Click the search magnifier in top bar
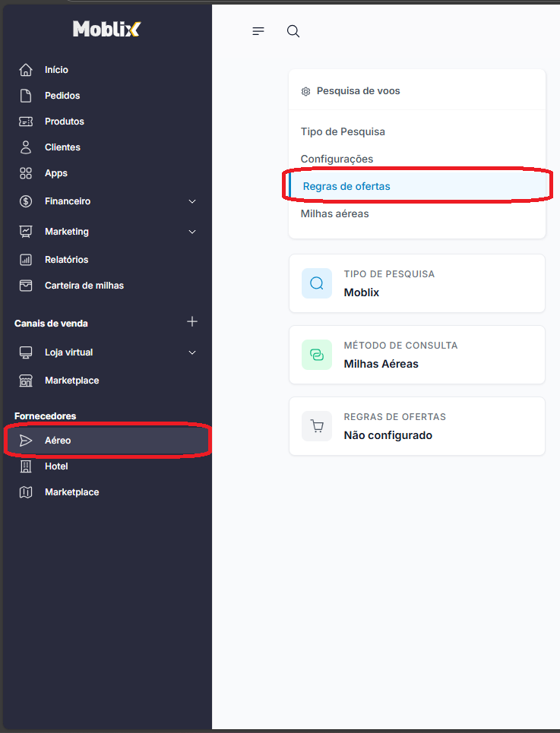Viewport: 560px width, 733px height. tap(293, 31)
